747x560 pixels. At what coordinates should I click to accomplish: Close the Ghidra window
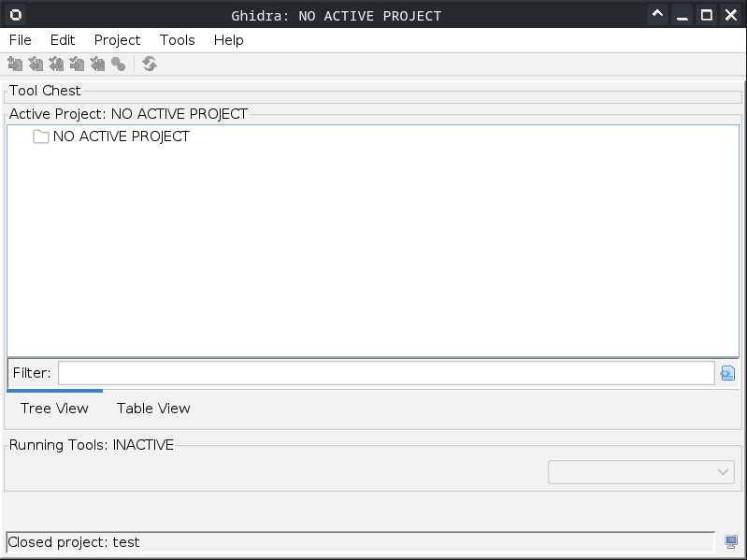(731, 15)
